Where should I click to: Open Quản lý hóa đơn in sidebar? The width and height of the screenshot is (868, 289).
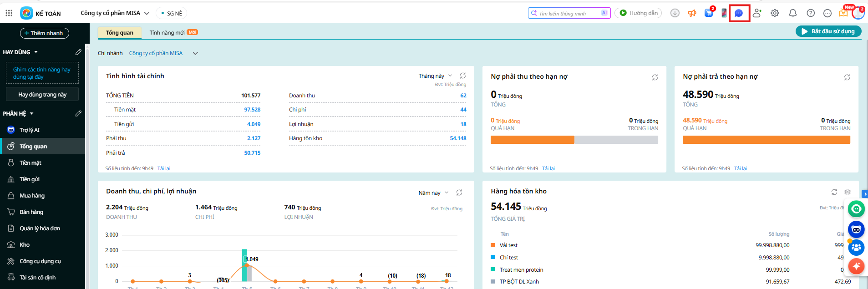pyautogui.click(x=40, y=228)
